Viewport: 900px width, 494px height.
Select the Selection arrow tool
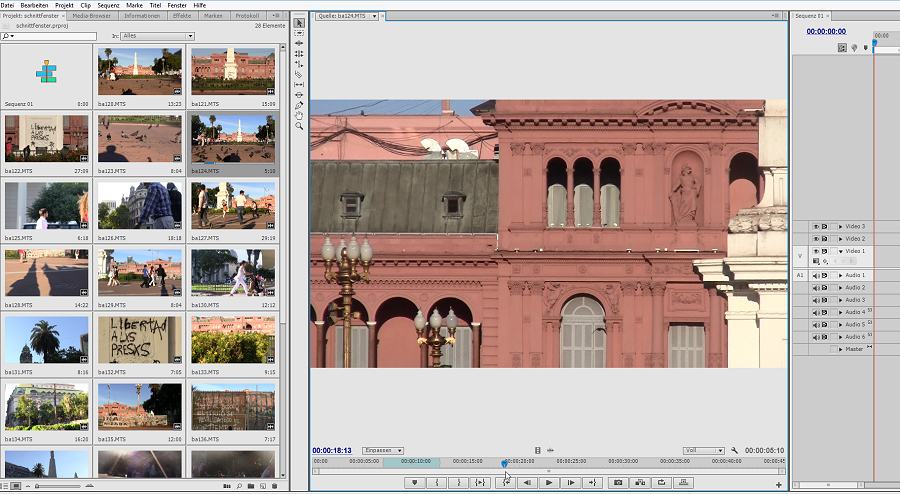[x=299, y=23]
